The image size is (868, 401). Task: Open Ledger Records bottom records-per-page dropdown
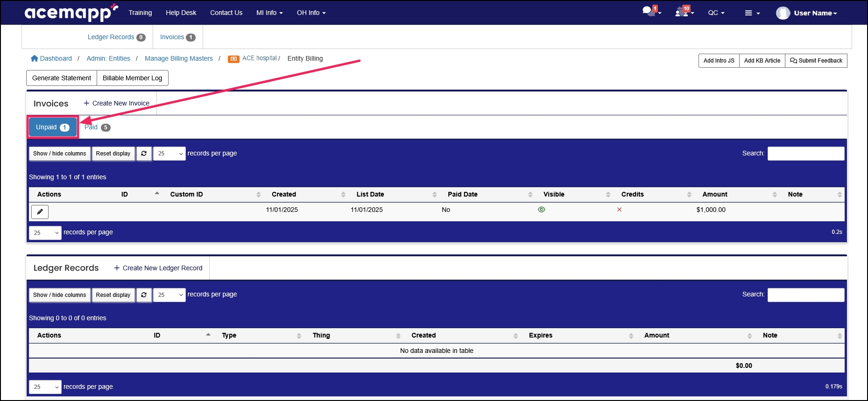(x=45, y=387)
